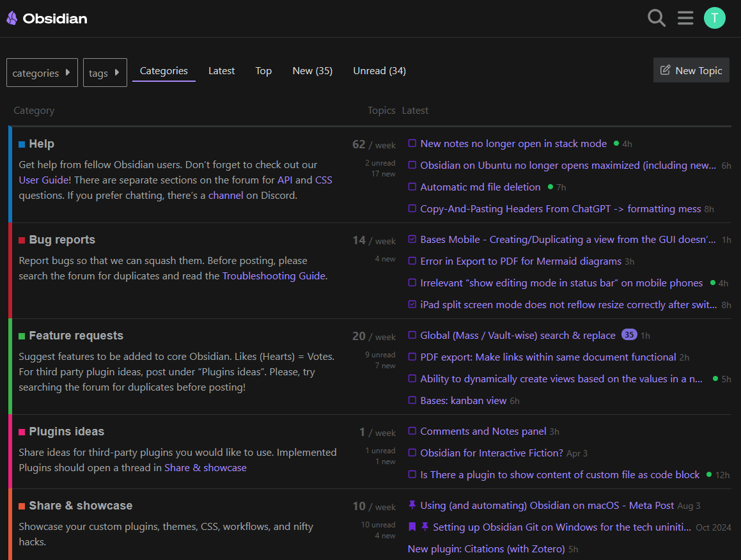Toggle checkbox for Copy-And-Pasting Headers topic
The height and width of the screenshot is (560, 741).
coord(412,208)
